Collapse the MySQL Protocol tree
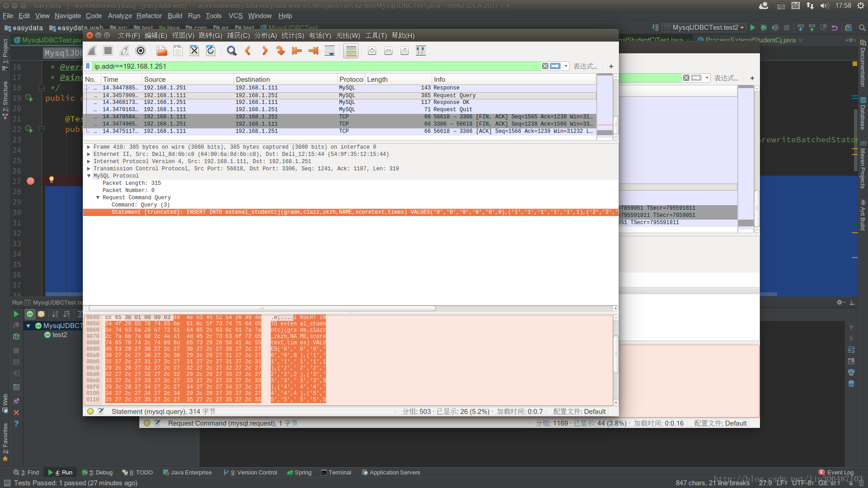Screen dimensions: 868x488 [x=89, y=176]
